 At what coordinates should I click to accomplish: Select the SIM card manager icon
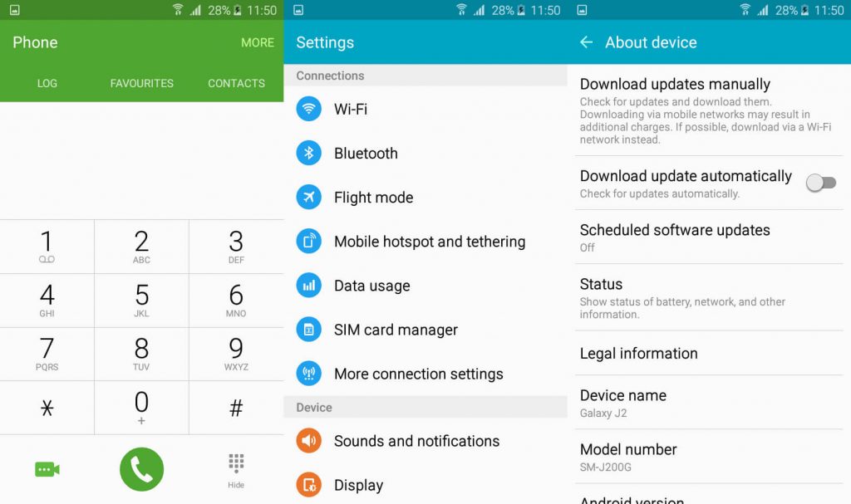[307, 329]
